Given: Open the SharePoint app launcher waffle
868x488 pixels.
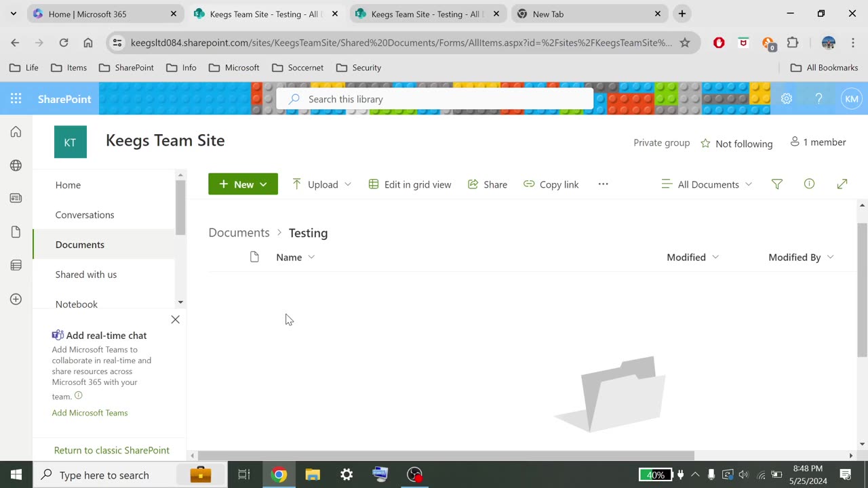Looking at the screenshot, I should [x=16, y=99].
